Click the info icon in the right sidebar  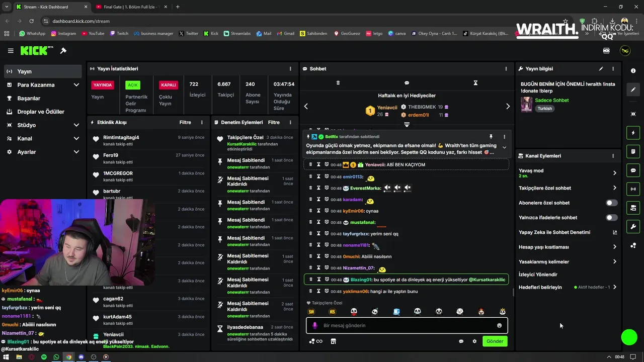(633, 71)
